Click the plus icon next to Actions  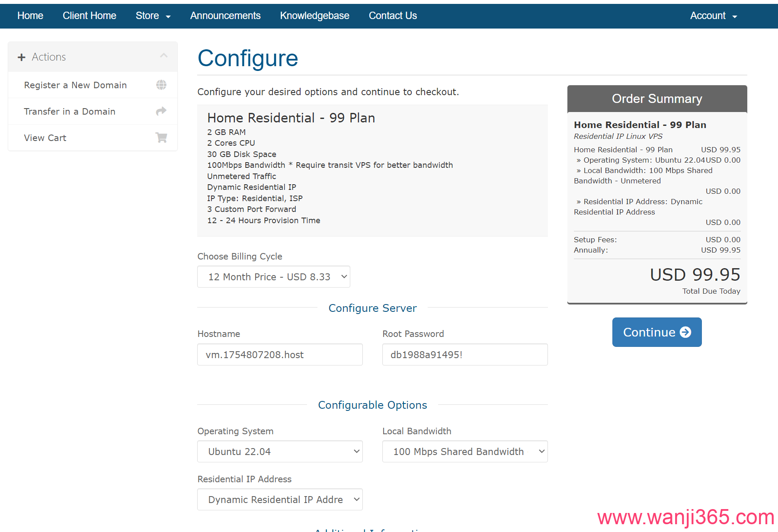[22, 57]
